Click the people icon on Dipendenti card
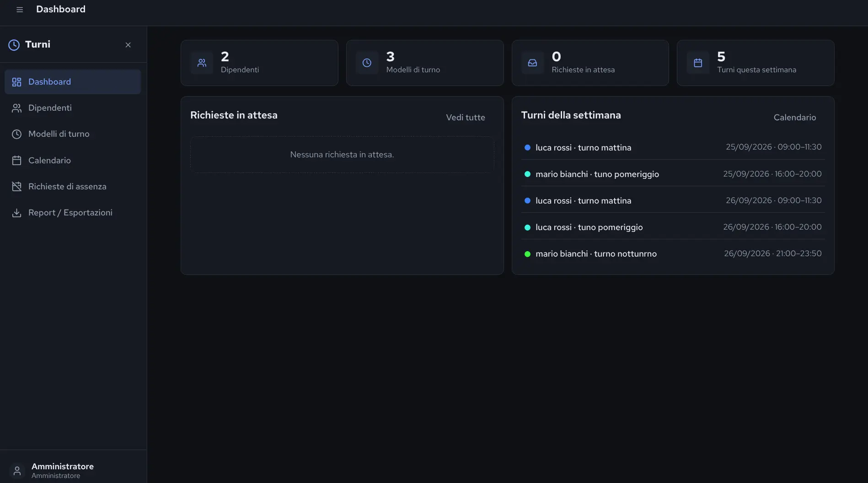Viewport: 868px width, 483px height. point(202,63)
